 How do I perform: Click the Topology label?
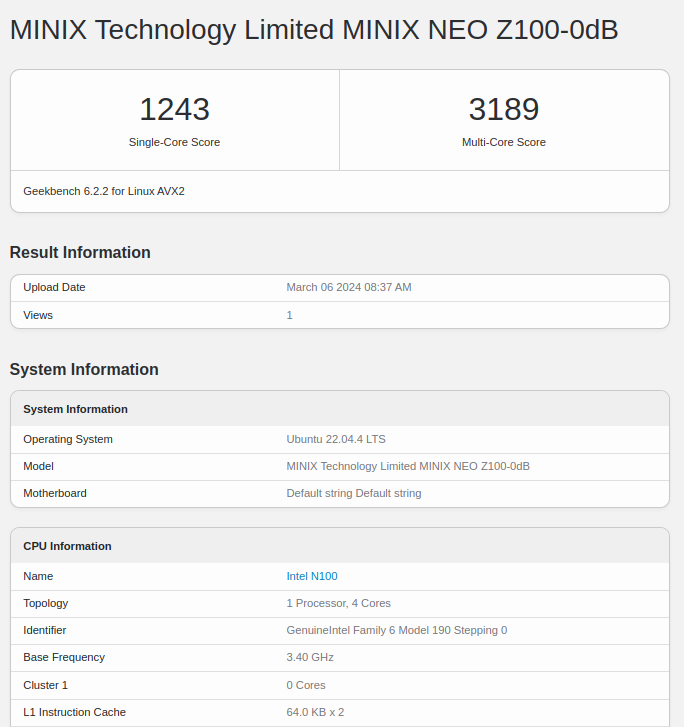click(46, 603)
